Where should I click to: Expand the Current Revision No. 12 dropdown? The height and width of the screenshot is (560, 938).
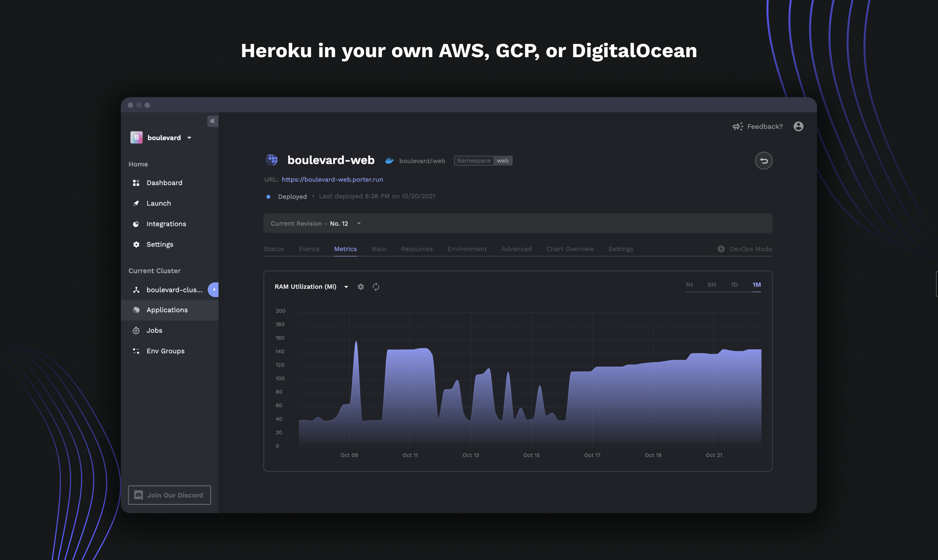[358, 224]
